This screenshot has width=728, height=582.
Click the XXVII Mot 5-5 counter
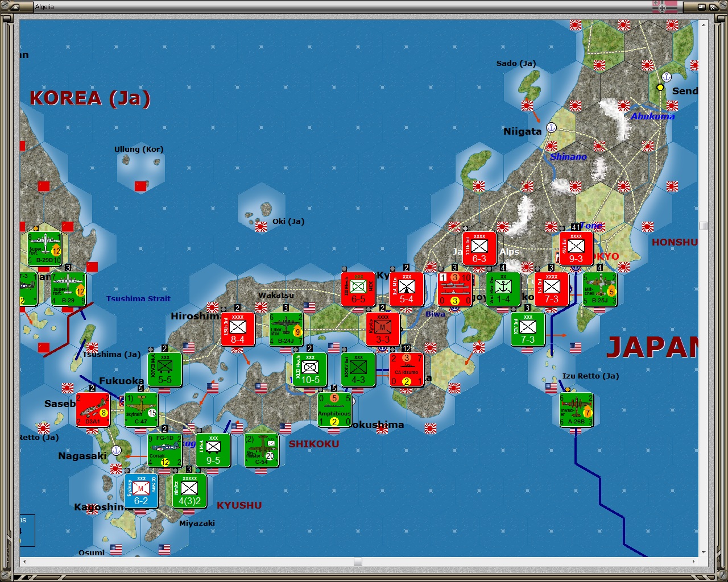(x=165, y=369)
